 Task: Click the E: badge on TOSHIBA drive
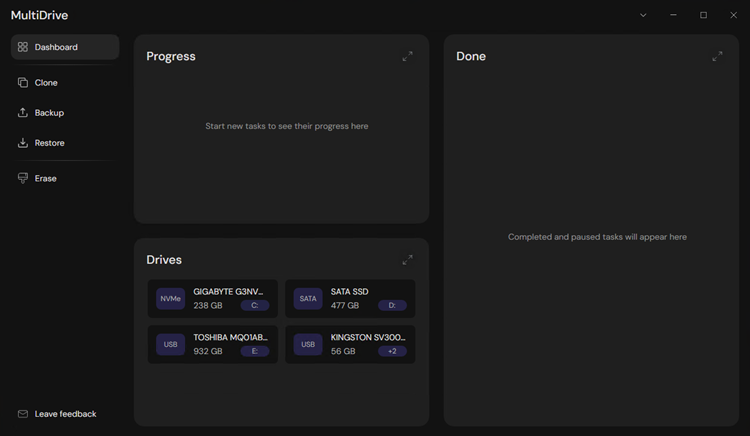[x=255, y=352]
